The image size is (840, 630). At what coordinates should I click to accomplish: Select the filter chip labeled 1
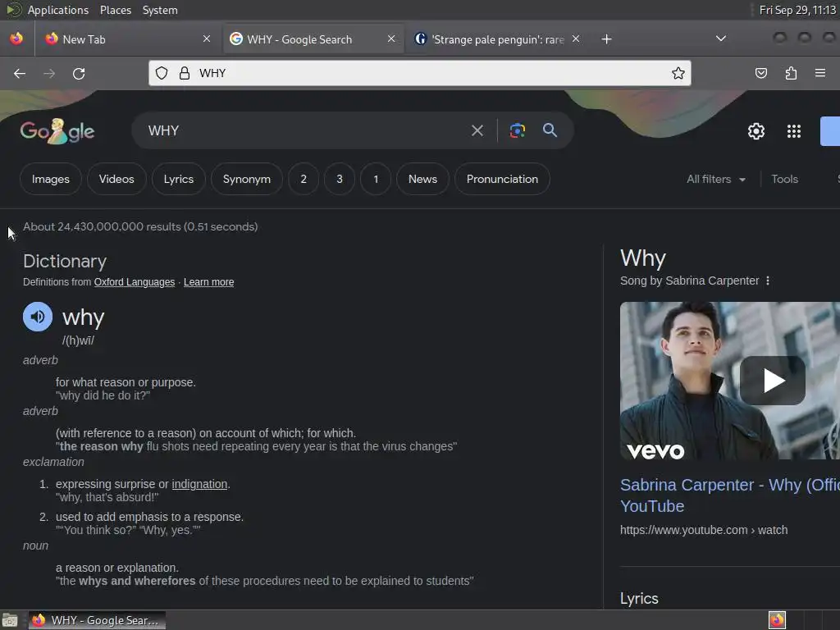[x=376, y=179]
